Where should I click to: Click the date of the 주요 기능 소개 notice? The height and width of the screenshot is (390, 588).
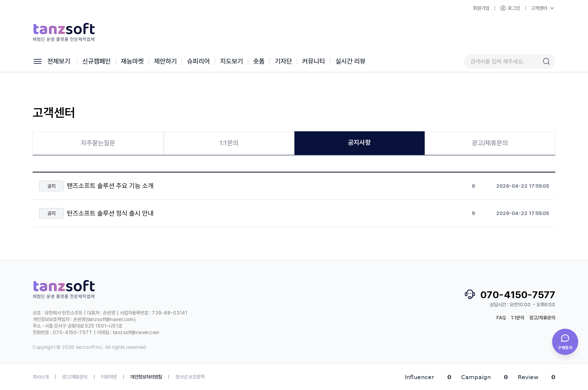(522, 186)
